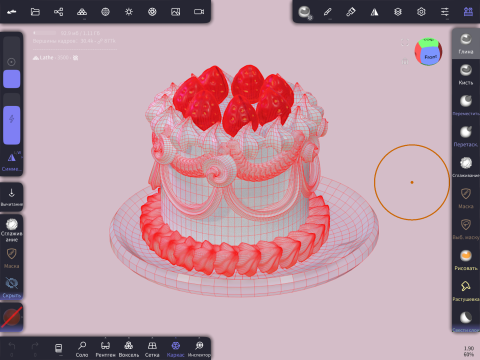
Task: Select the Глина clay tool
Action: pos(466,44)
